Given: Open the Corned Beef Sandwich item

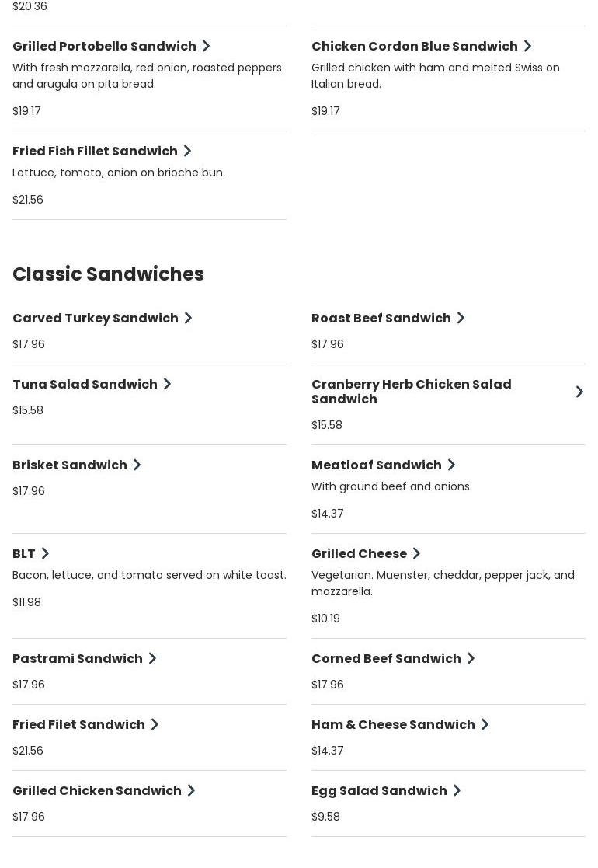Looking at the screenshot, I should click(386, 659).
